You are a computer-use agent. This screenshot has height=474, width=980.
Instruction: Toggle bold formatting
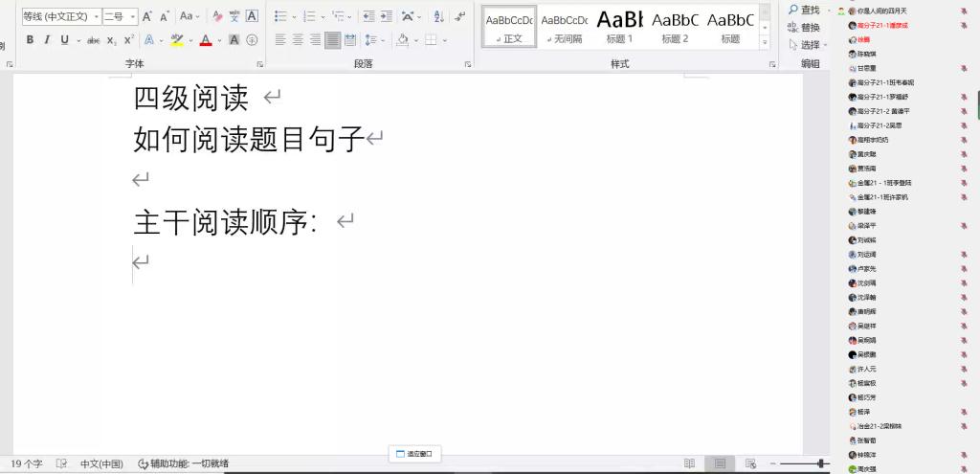click(30, 40)
